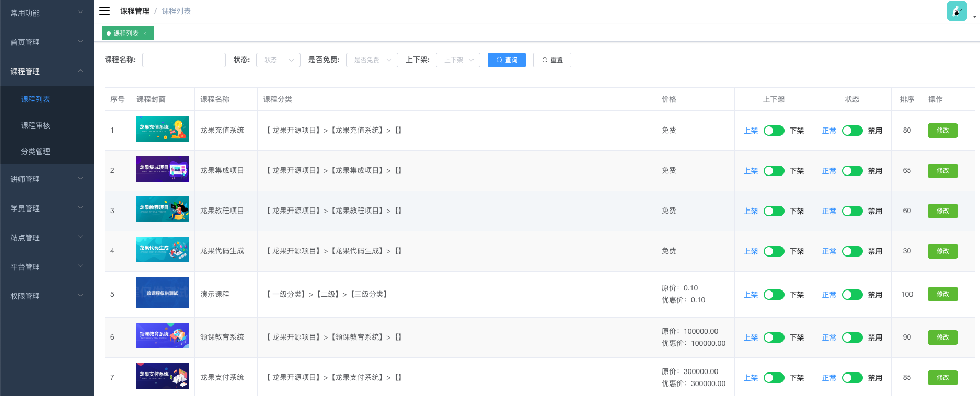Toggle 正常/禁用 status switch for 演示课程
The height and width of the screenshot is (396, 980).
[852, 295]
